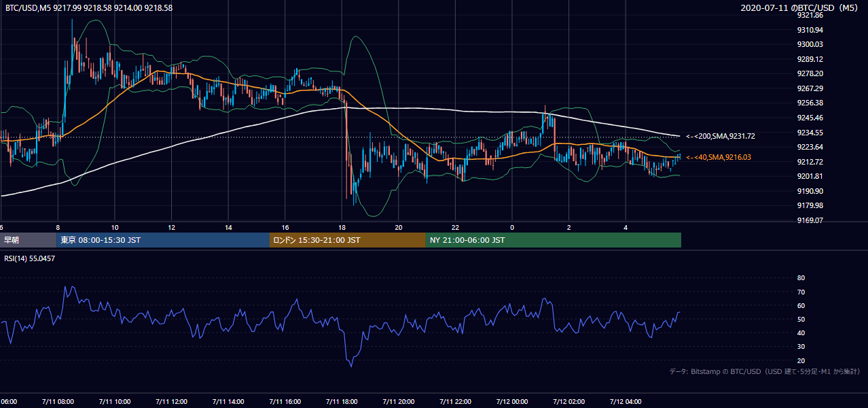
Task: Click RSI scale value 40
Action: 801,333
